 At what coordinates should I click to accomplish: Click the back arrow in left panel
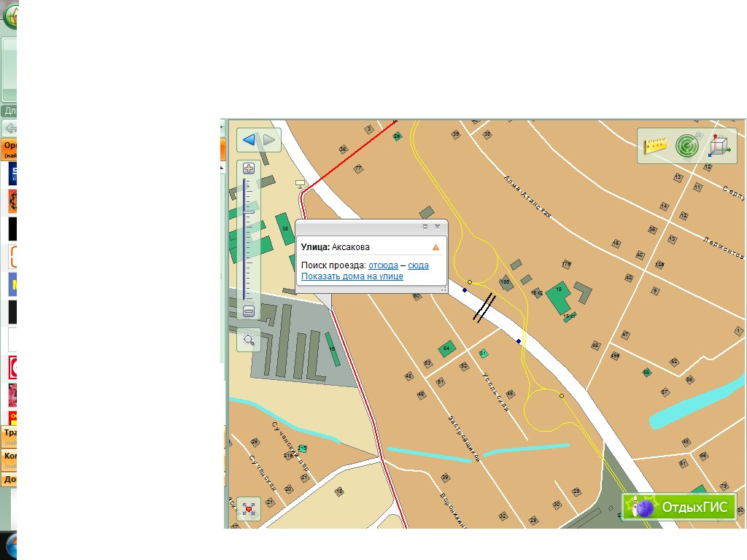click(x=10, y=128)
